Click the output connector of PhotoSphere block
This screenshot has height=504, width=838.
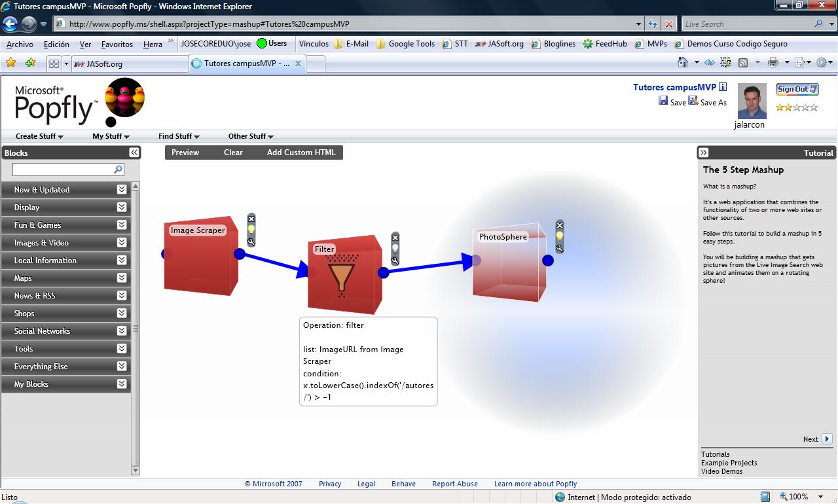point(548,261)
